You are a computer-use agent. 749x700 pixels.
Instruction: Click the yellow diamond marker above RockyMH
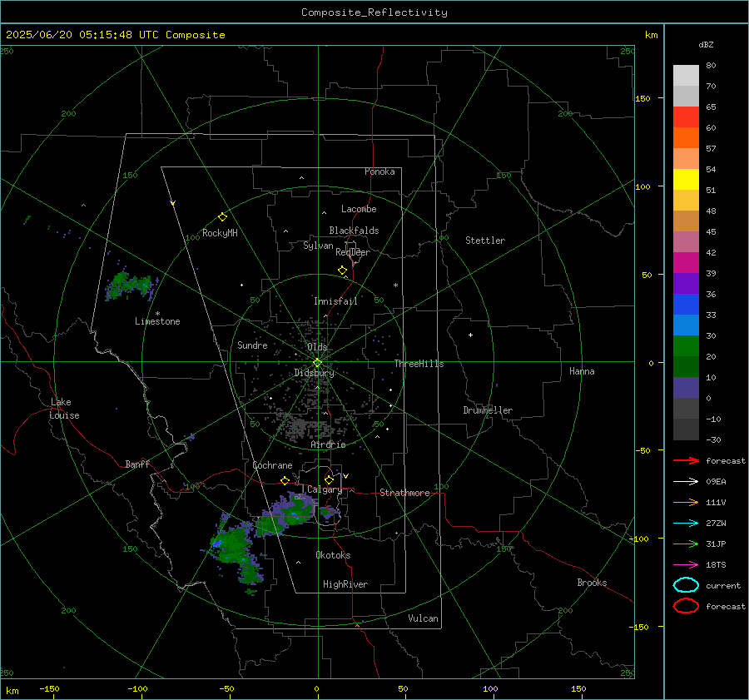coord(222,217)
